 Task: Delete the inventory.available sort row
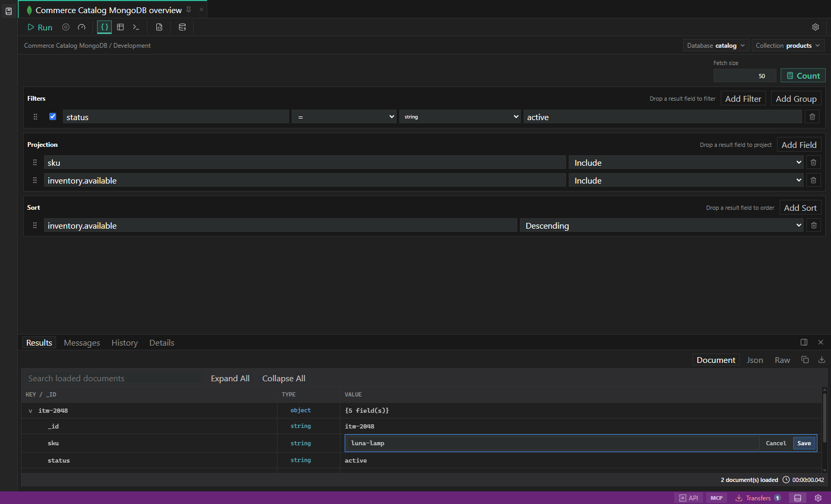(814, 226)
